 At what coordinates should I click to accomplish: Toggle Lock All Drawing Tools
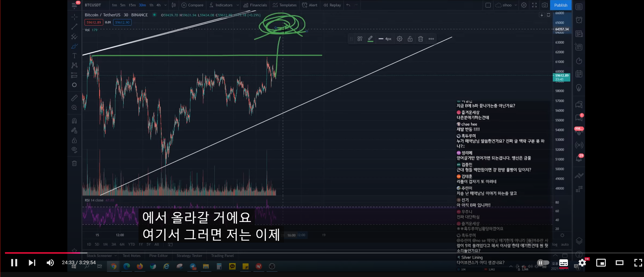[x=74, y=140]
